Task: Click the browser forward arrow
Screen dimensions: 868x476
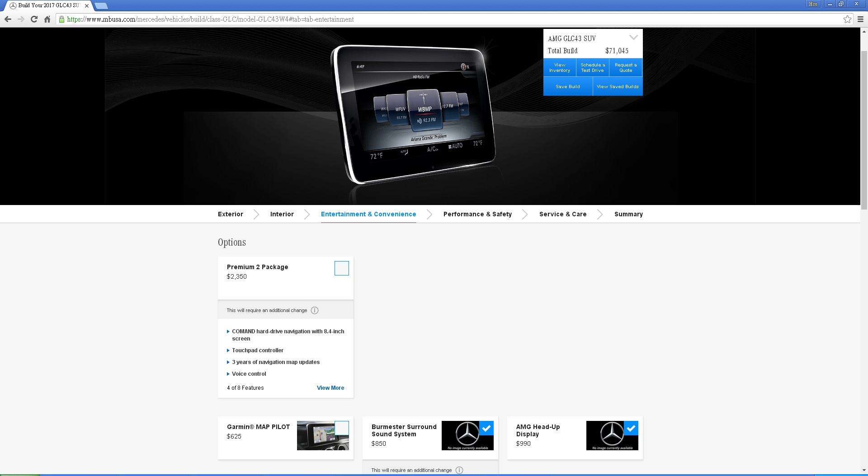Action: click(x=21, y=19)
